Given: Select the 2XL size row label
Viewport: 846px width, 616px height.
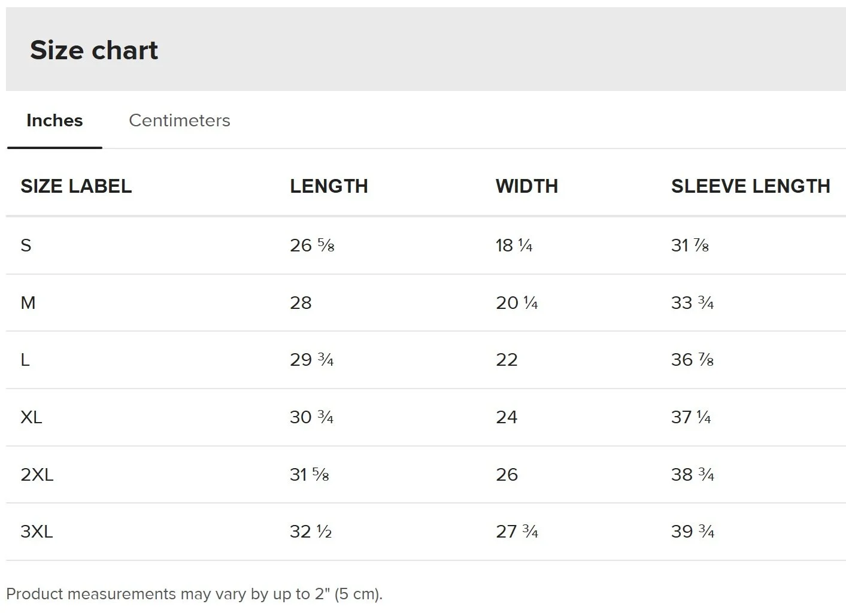Looking at the screenshot, I should (x=37, y=475).
